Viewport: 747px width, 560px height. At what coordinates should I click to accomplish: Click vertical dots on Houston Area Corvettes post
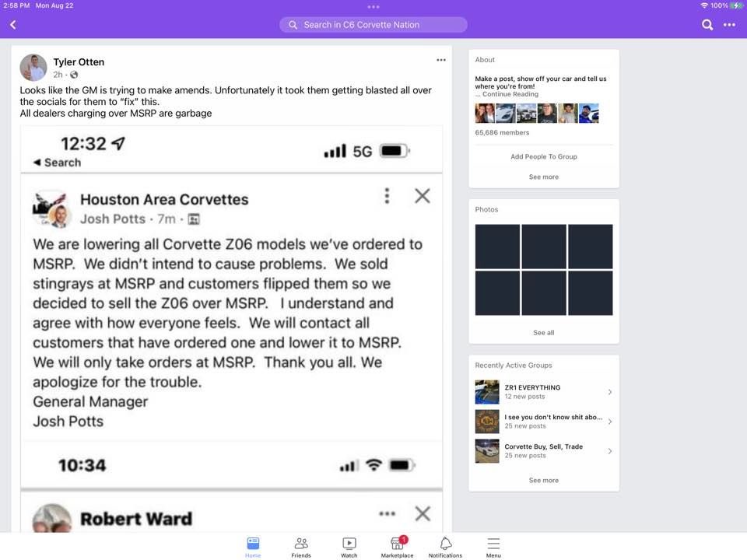(x=387, y=196)
